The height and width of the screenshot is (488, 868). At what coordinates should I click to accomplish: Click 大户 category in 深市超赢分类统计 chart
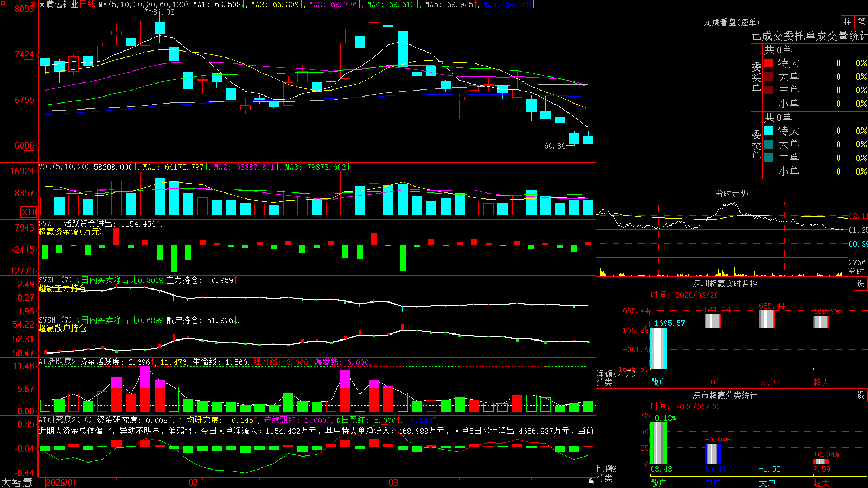pos(767,483)
